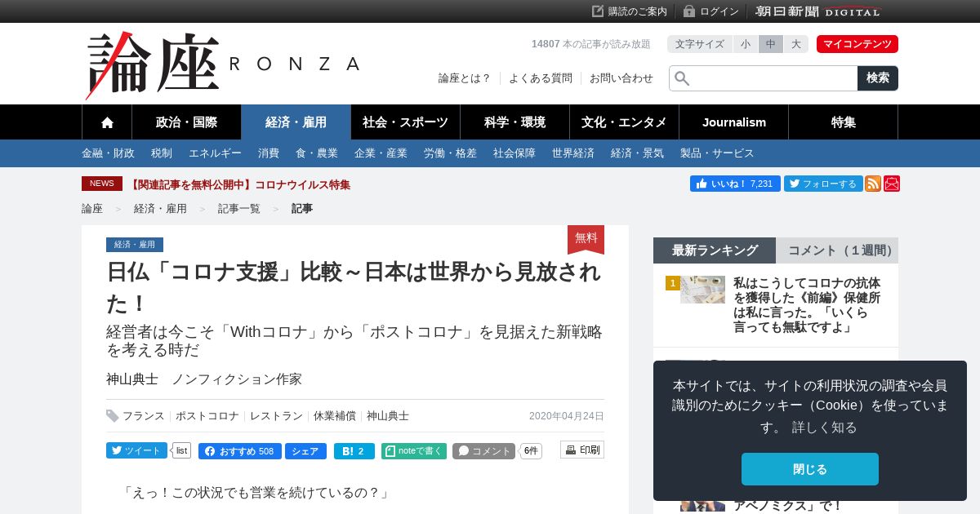Select 社会保障 subcategory
This screenshot has width=980, height=514.
(514, 153)
